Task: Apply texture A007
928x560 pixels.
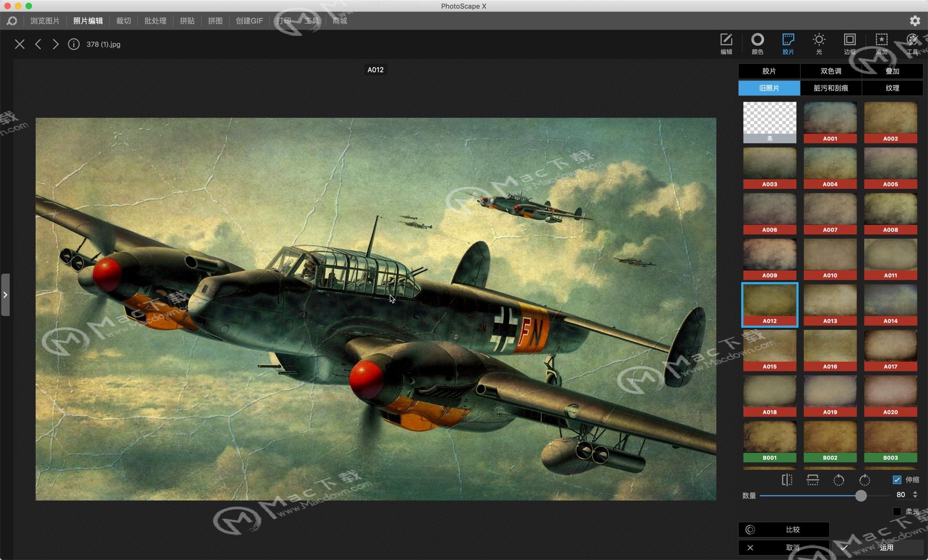Action: [830, 214]
